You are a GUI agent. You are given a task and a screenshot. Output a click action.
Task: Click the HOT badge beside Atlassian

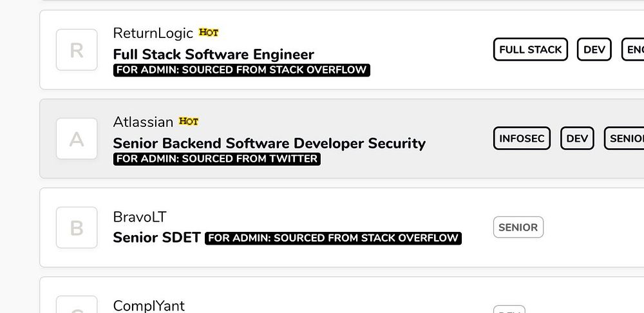tap(189, 122)
